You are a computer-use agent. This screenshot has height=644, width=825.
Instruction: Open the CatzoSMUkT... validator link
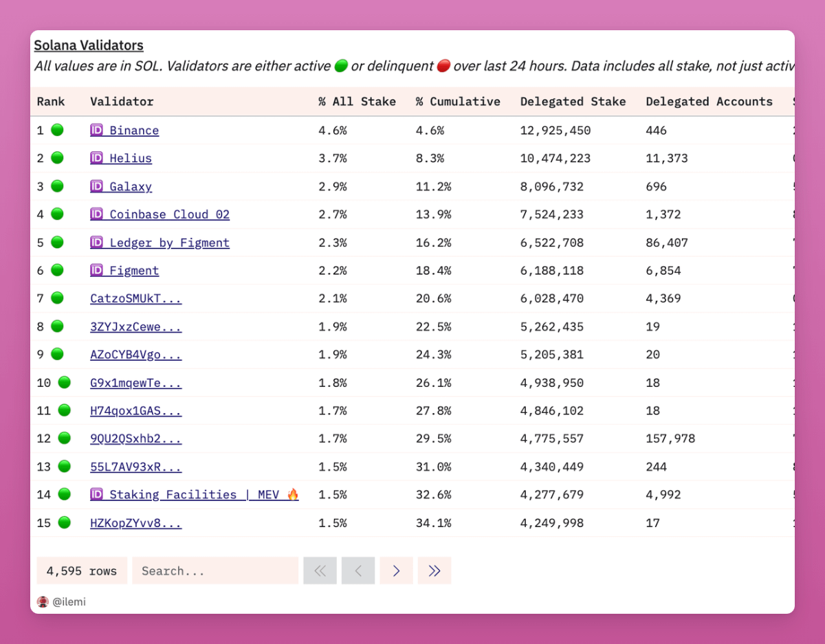pos(135,298)
